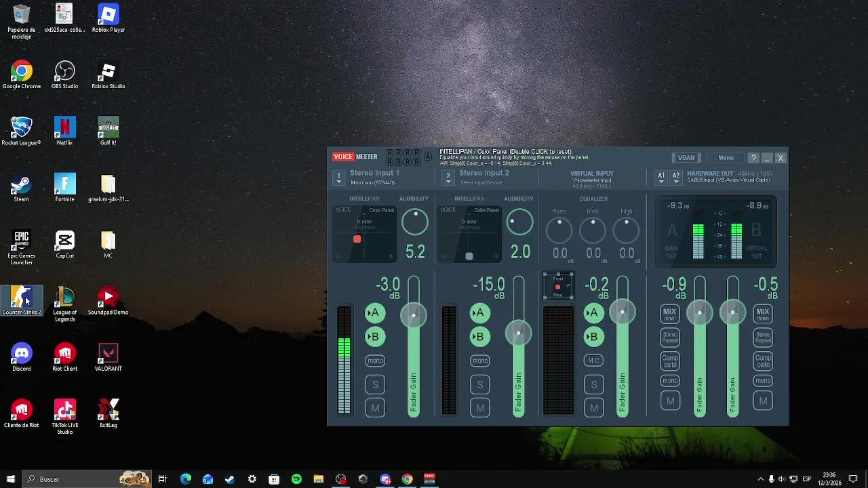This screenshot has width=868, height=488.
Task: Open the graalvm-jdk-21 folder on desktop
Action: click(108, 188)
